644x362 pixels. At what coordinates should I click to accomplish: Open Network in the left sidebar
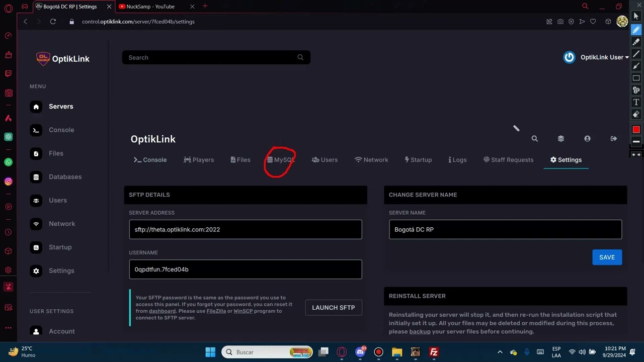point(52,224)
